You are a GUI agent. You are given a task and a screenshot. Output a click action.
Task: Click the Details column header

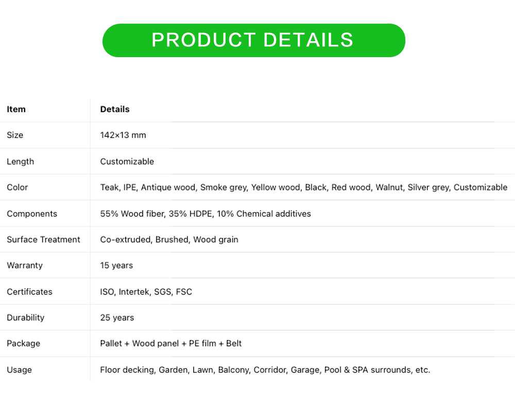point(115,109)
